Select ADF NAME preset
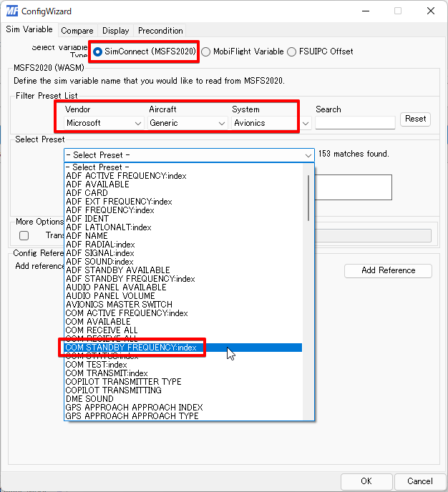Image resolution: width=448 pixels, height=492 pixels. (183, 236)
